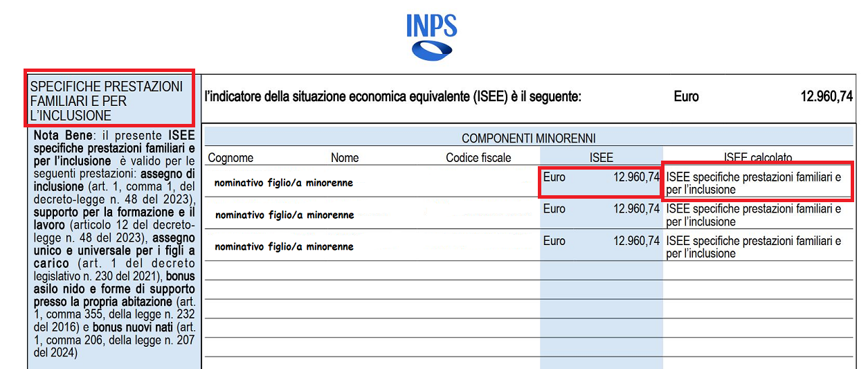Select the second 'nominativo figlio/a minorenne' row
This screenshot has height=369, width=868.
tap(284, 215)
